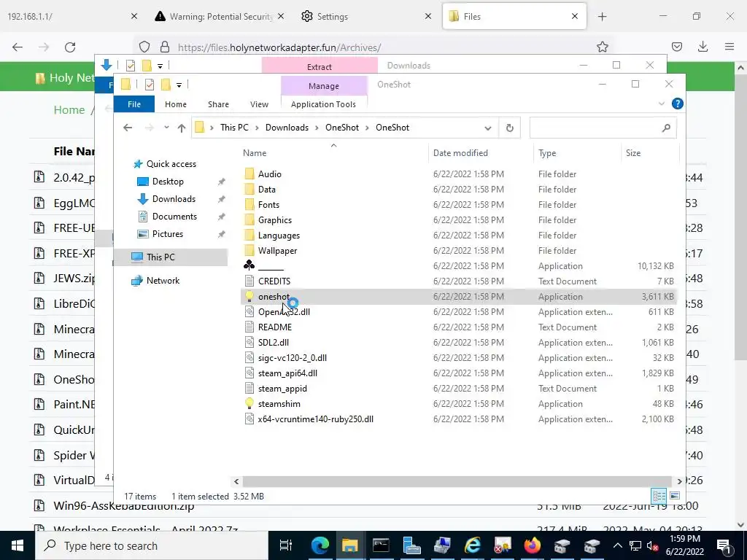Viewport: 747px width, 560px height.
Task: Open Task View on taskbar
Action: [286, 545]
